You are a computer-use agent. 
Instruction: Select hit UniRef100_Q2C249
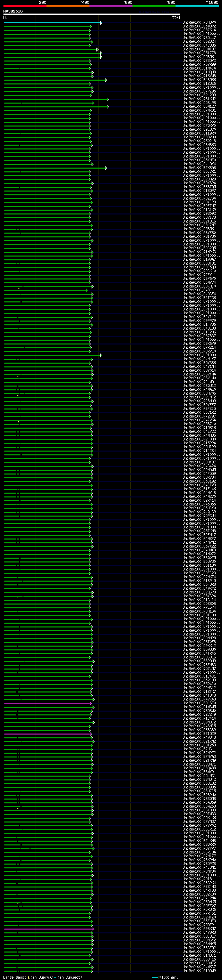click(x=199, y=714)
